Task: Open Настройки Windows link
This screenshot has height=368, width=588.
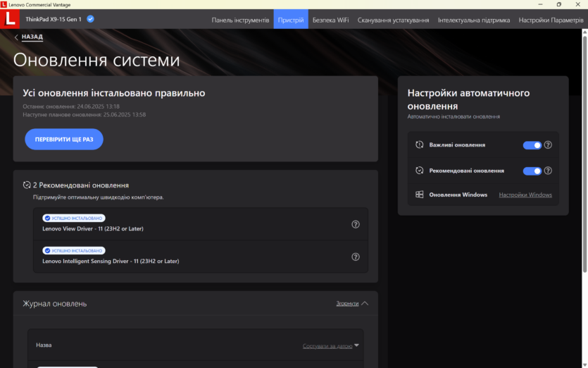Action: (x=525, y=195)
